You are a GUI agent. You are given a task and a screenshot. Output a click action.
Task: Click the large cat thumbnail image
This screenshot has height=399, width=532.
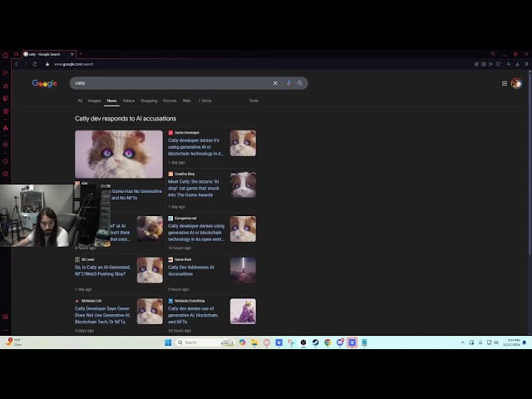119,154
